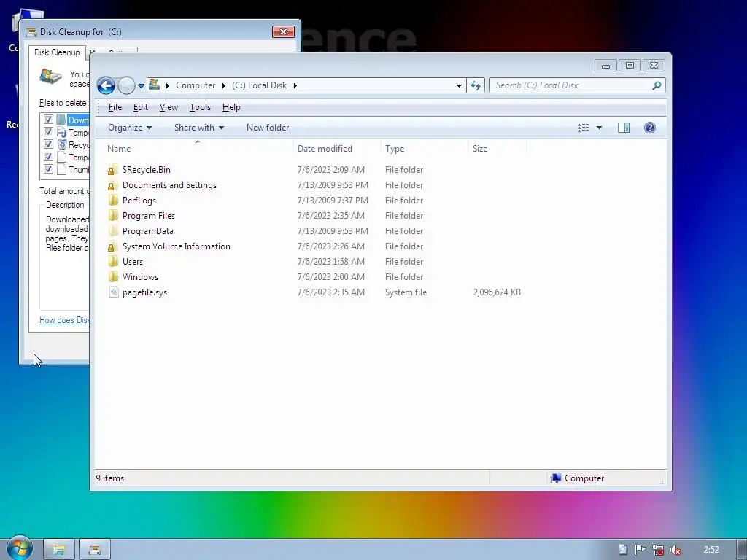Click the Explorer folder taskbar button
Viewport: 747px width, 560px height.
[x=59, y=550]
